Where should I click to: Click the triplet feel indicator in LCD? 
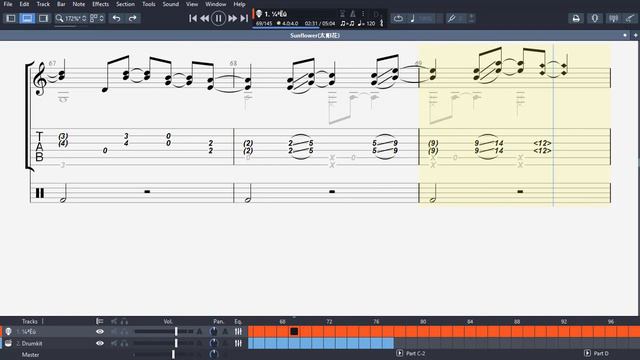point(347,24)
